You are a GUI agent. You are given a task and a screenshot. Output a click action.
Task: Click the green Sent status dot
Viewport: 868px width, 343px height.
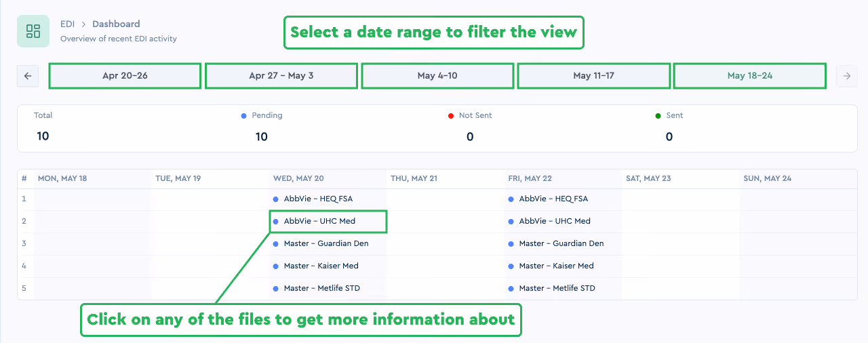[x=658, y=116]
